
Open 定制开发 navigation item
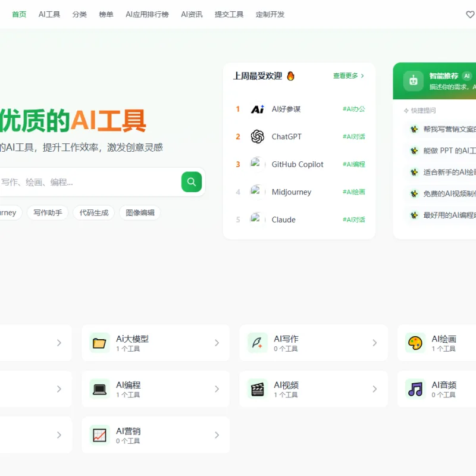pyautogui.click(x=270, y=14)
